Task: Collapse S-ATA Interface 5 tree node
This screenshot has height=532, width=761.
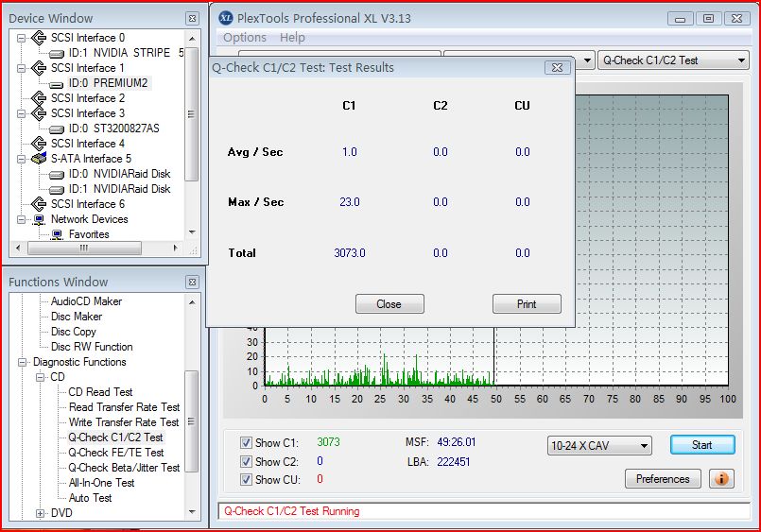Action: click(x=22, y=159)
